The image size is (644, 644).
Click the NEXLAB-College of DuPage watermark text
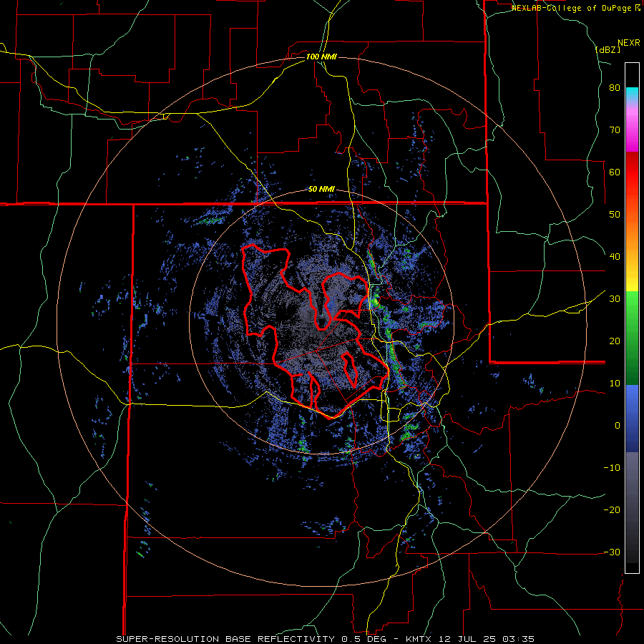click(572, 8)
